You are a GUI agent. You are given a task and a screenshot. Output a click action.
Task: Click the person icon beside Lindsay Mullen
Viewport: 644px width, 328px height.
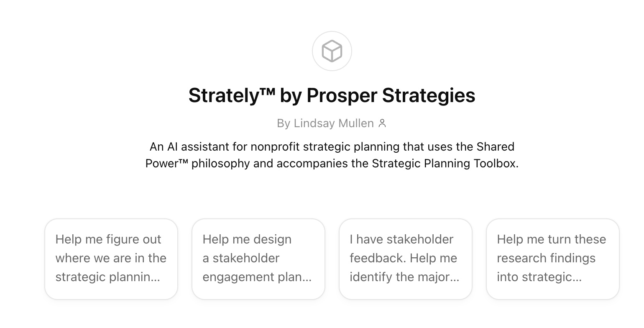pos(382,123)
